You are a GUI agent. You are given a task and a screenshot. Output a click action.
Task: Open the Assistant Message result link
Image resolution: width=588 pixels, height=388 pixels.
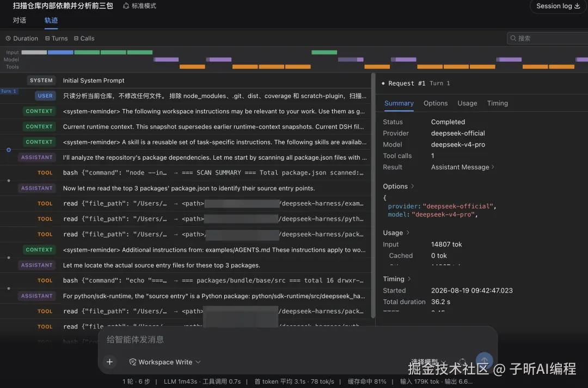tap(462, 167)
